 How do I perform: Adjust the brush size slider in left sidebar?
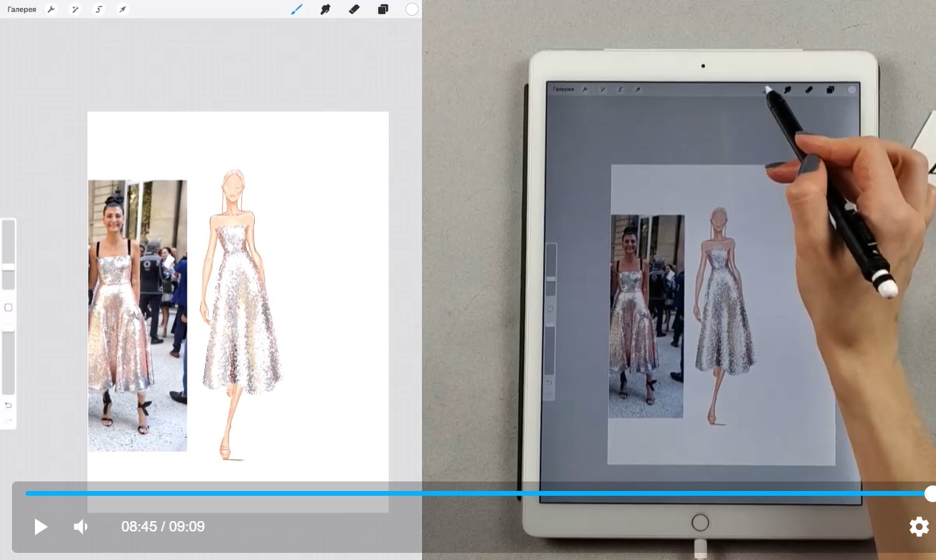pyautogui.click(x=9, y=255)
